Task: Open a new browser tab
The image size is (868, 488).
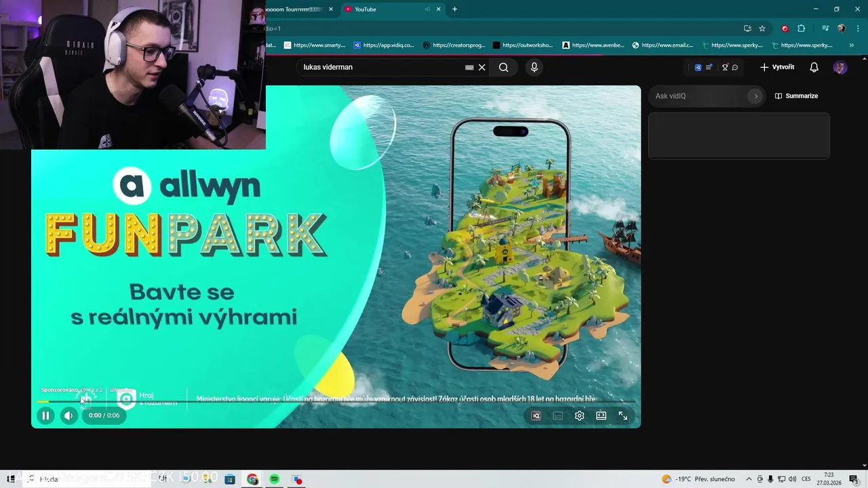Action: (454, 9)
